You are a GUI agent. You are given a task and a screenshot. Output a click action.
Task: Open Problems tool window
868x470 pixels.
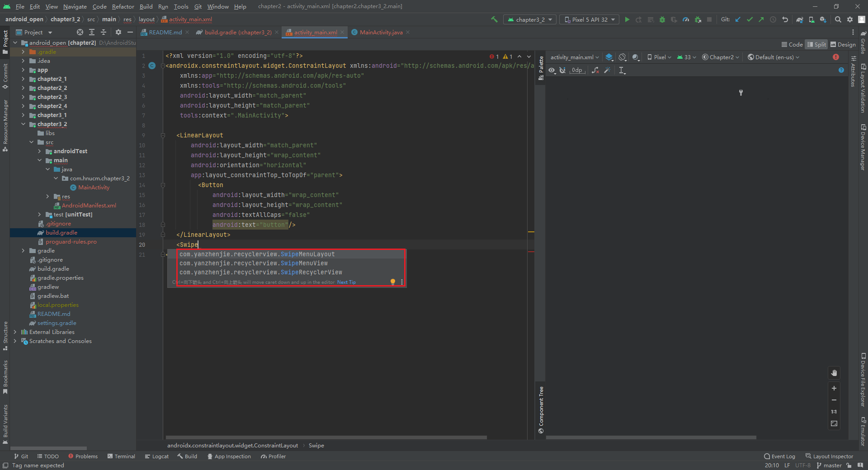(x=83, y=456)
